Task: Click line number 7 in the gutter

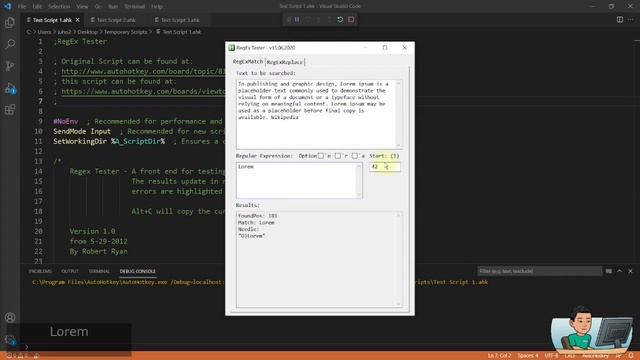Action: pos(40,101)
